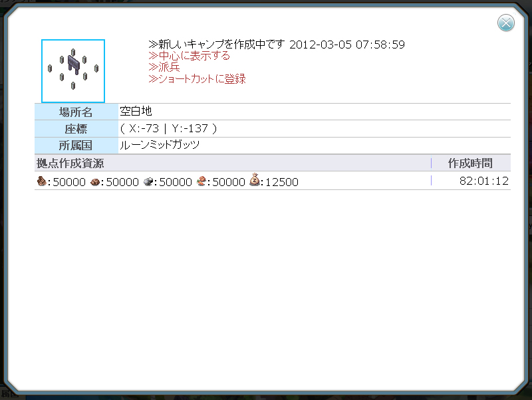The image size is (532, 400).
Task: Click the 場所名 label cell
Action: coord(76,112)
